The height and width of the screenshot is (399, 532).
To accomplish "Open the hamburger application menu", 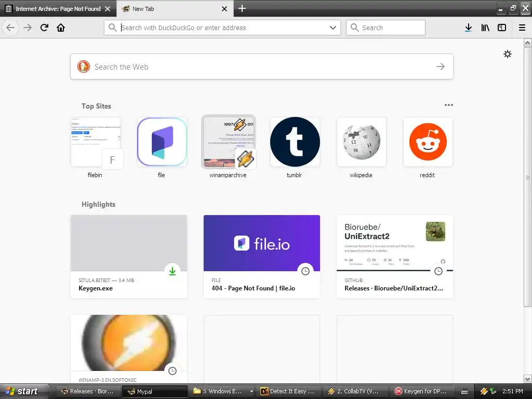I will [522, 28].
